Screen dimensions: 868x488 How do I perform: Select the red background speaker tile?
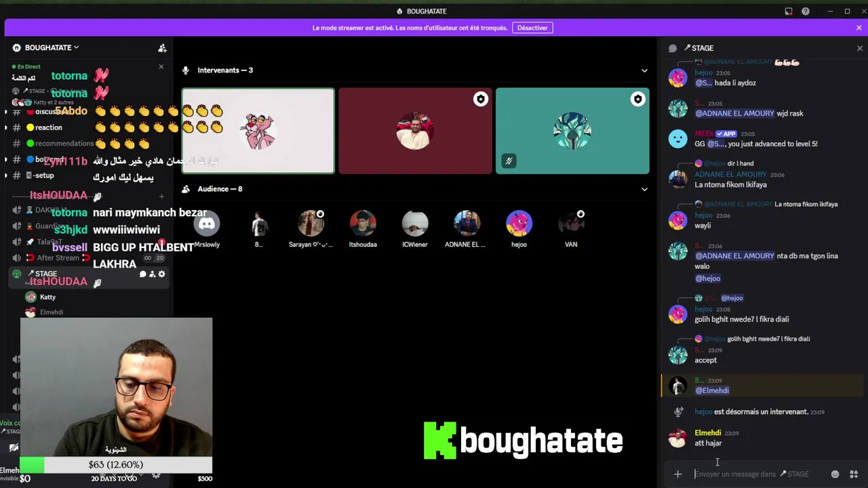coord(415,131)
